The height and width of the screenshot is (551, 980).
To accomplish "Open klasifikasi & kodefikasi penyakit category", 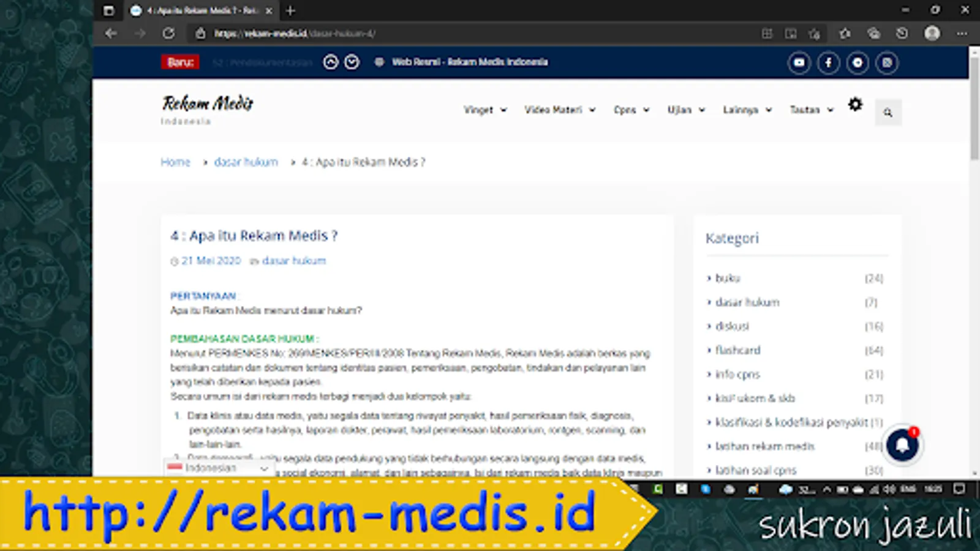I will click(791, 422).
